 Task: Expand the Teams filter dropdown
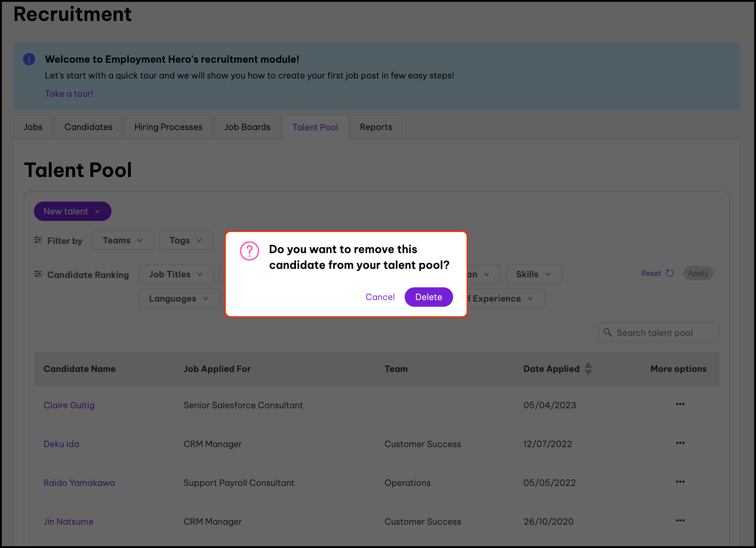(123, 240)
